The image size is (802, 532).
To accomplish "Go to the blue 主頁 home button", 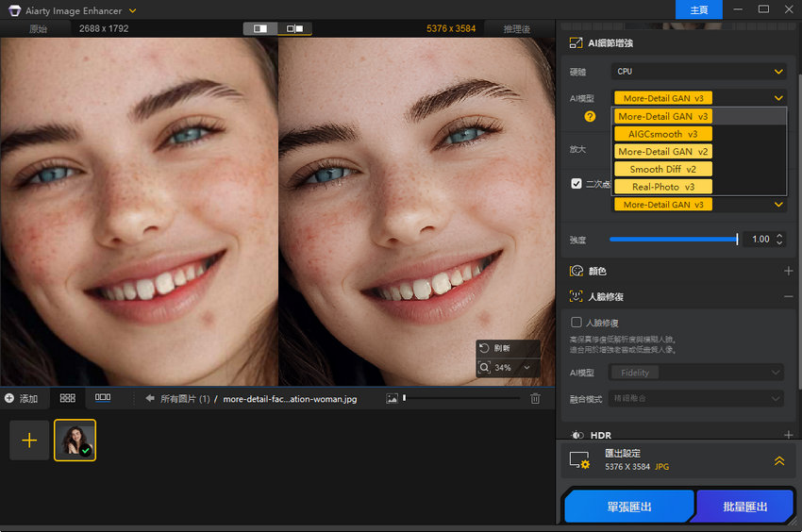I will tap(698, 9).
